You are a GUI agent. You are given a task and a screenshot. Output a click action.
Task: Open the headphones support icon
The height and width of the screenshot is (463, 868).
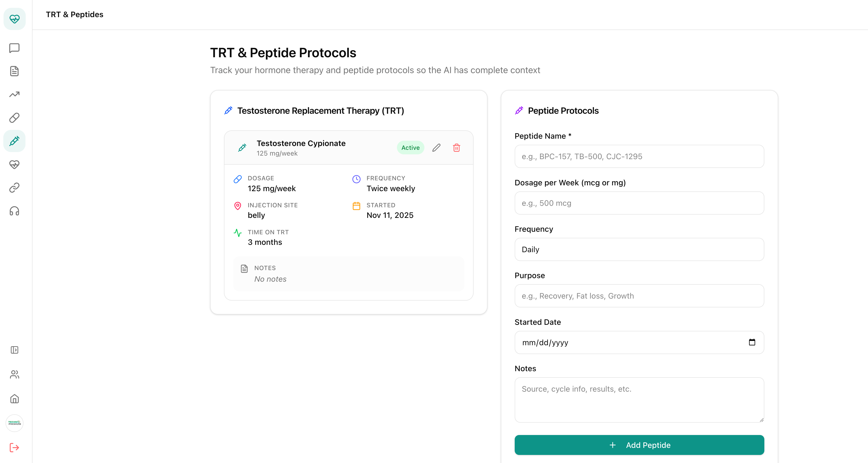(x=14, y=211)
